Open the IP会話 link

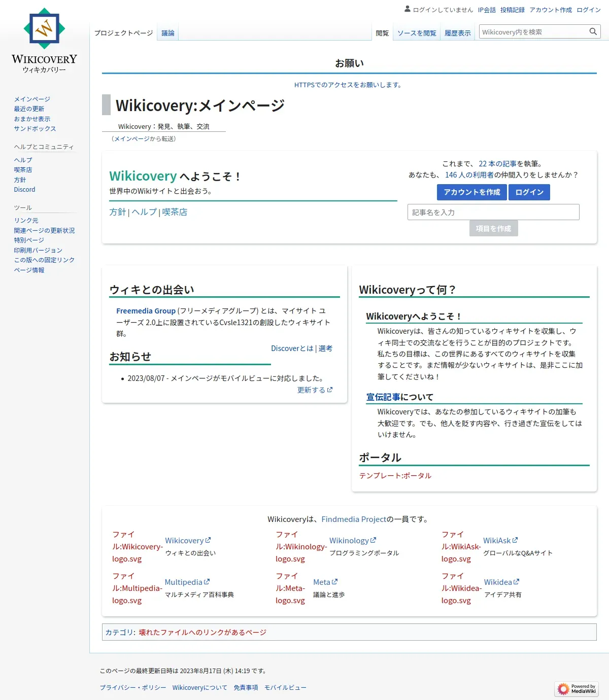[x=487, y=10]
